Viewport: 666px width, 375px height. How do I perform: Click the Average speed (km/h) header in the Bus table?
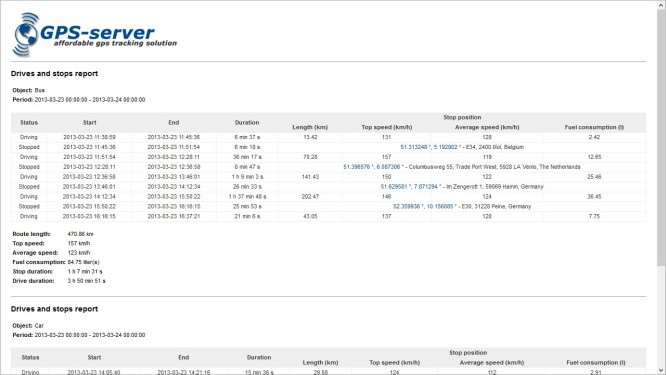[x=487, y=127]
